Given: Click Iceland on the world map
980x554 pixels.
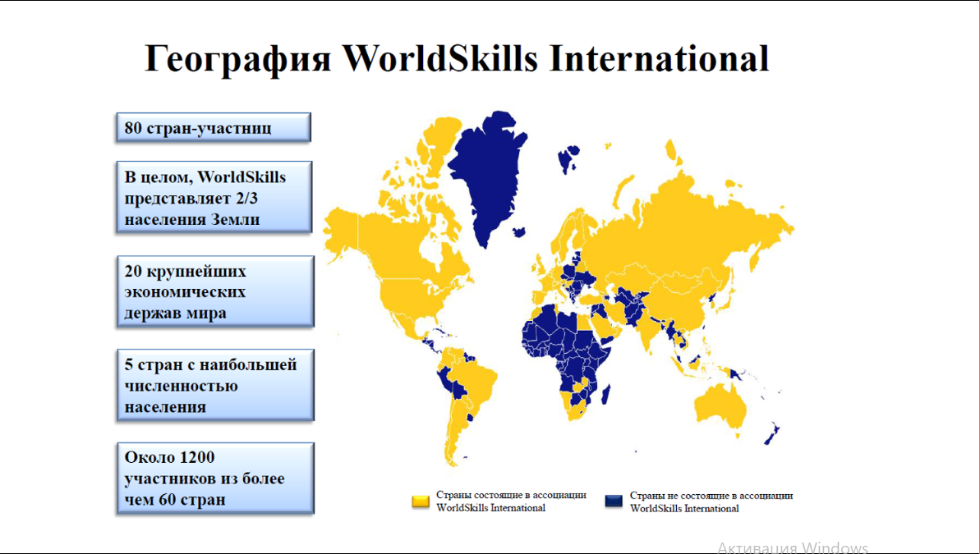Looking at the screenshot, I should (x=518, y=231).
